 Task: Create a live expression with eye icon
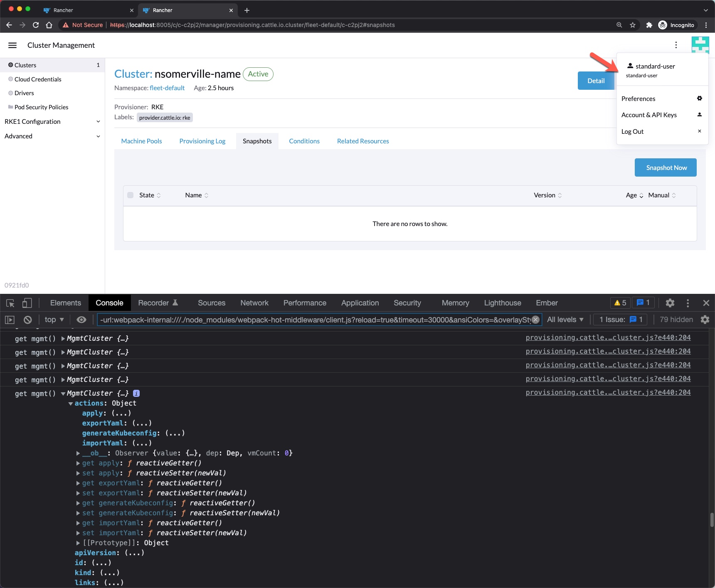[x=81, y=320]
